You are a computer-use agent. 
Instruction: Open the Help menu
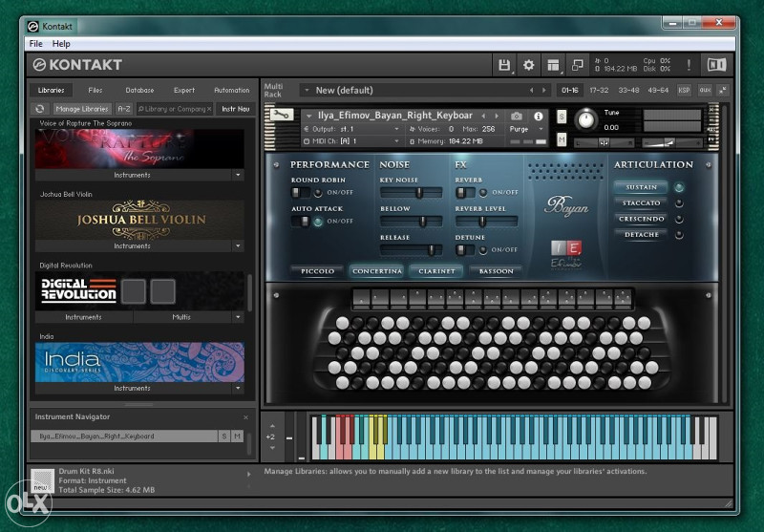pos(61,44)
